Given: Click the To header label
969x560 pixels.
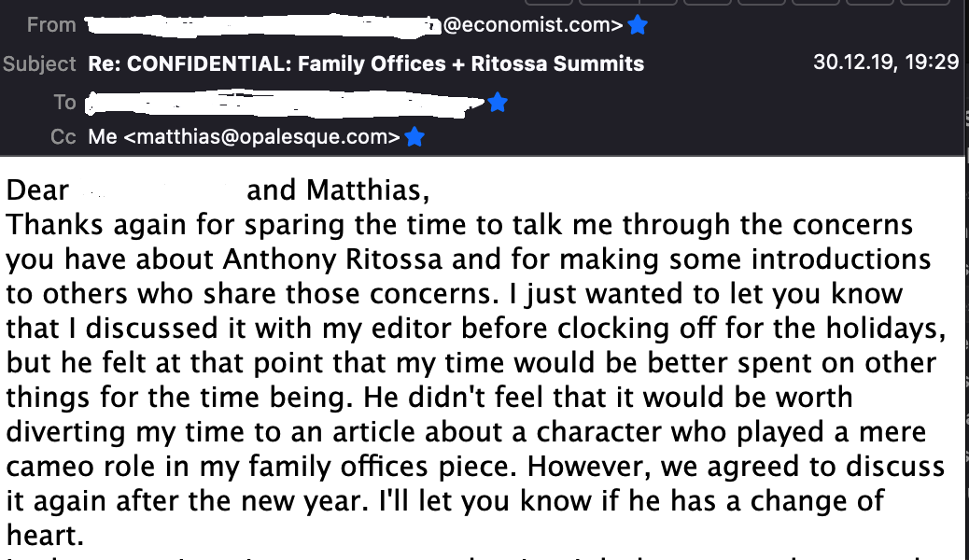Looking at the screenshot, I should point(64,102).
